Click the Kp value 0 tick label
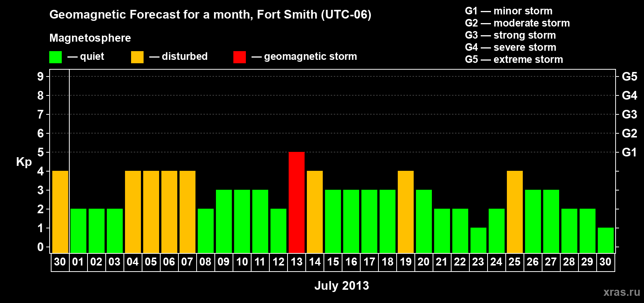 tap(41, 247)
